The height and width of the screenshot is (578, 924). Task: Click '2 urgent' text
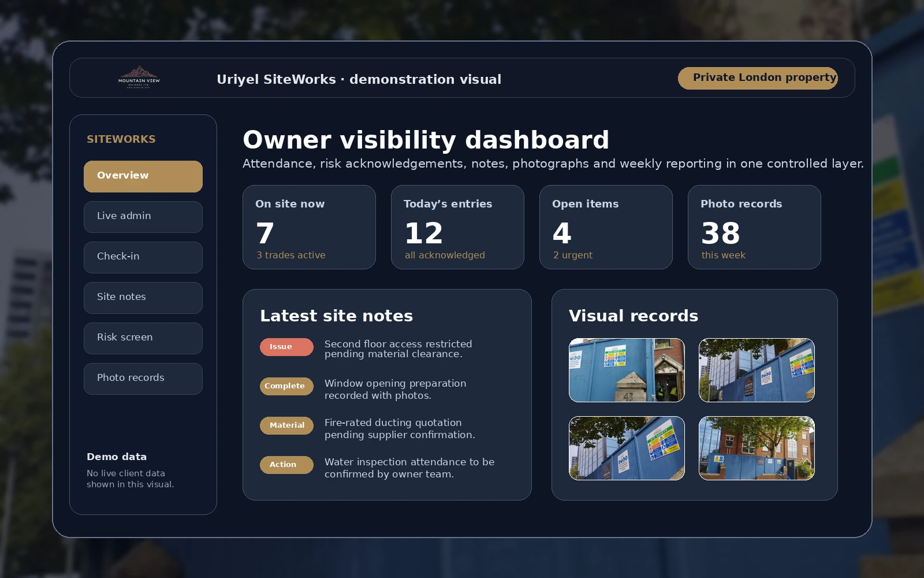[573, 255]
